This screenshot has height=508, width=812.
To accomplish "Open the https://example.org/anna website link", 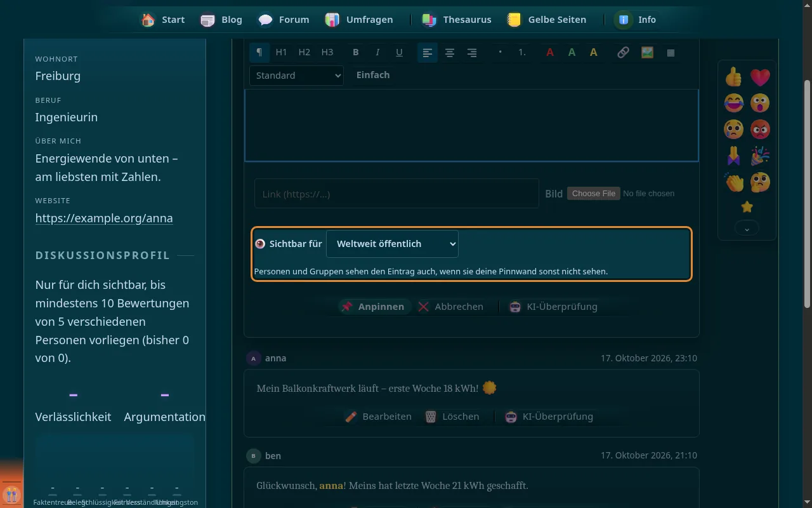I will coord(104,218).
